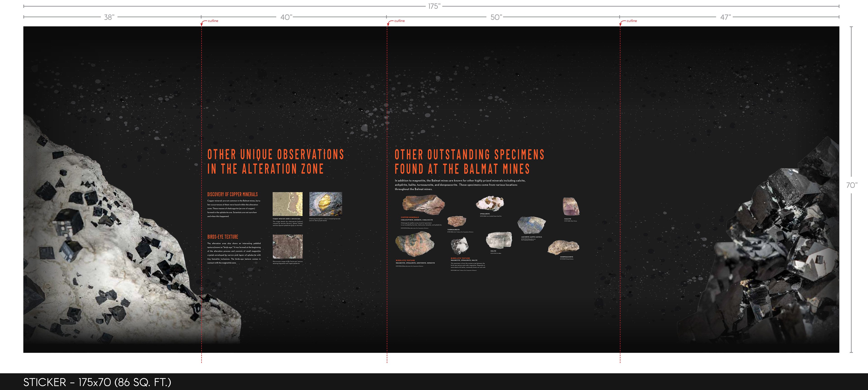Select the blue lazurite specimen photo

531,225
